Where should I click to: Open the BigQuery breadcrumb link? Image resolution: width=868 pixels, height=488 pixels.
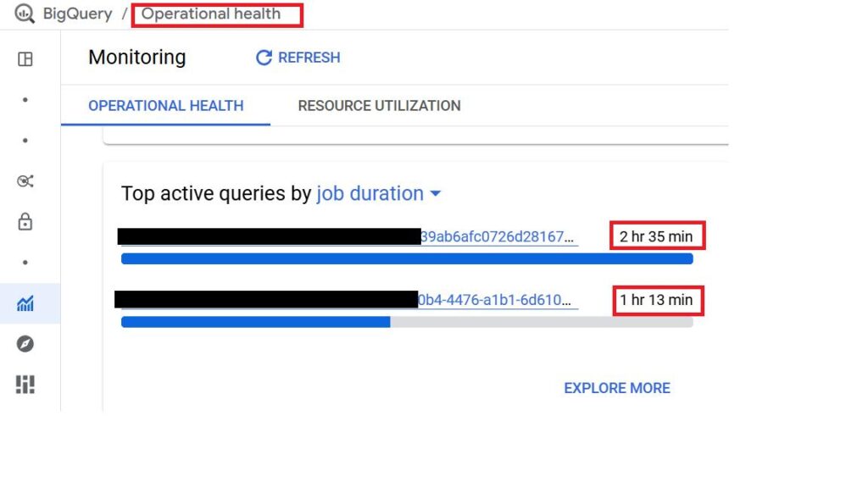(x=77, y=14)
